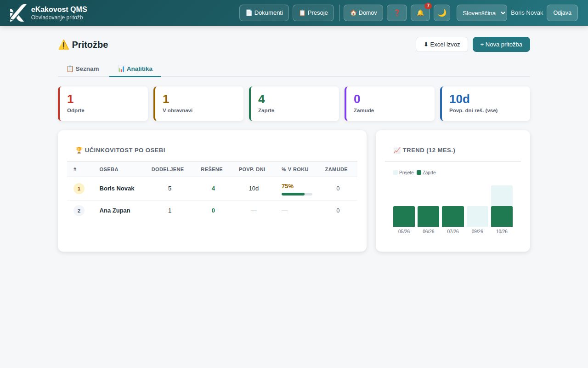Switch to the Seznam tab

click(x=83, y=69)
